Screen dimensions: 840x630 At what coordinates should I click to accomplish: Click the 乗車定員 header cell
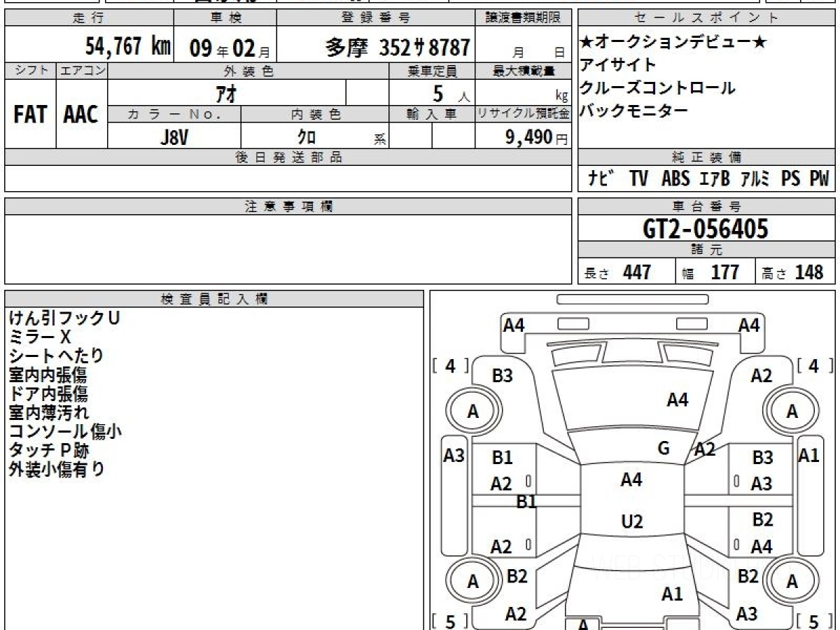(x=432, y=71)
